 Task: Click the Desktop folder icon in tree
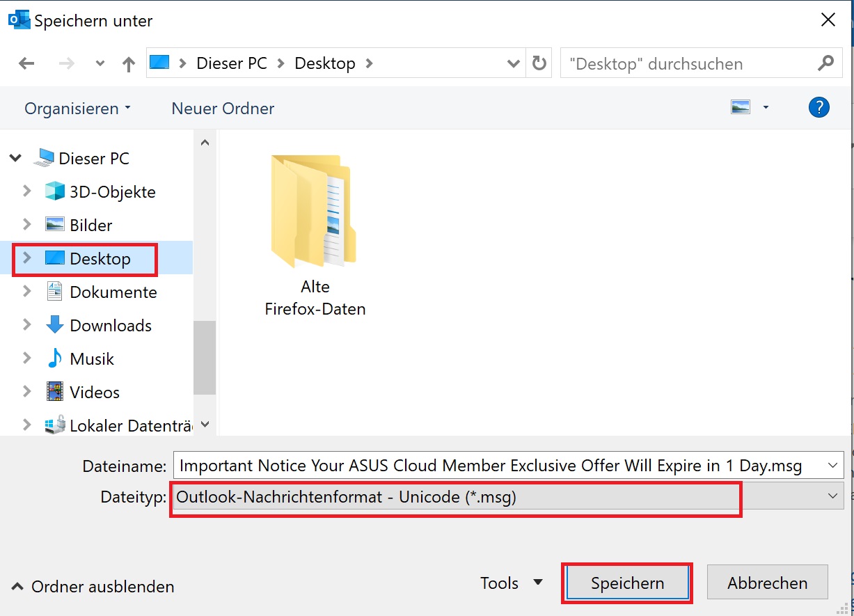point(54,258)
